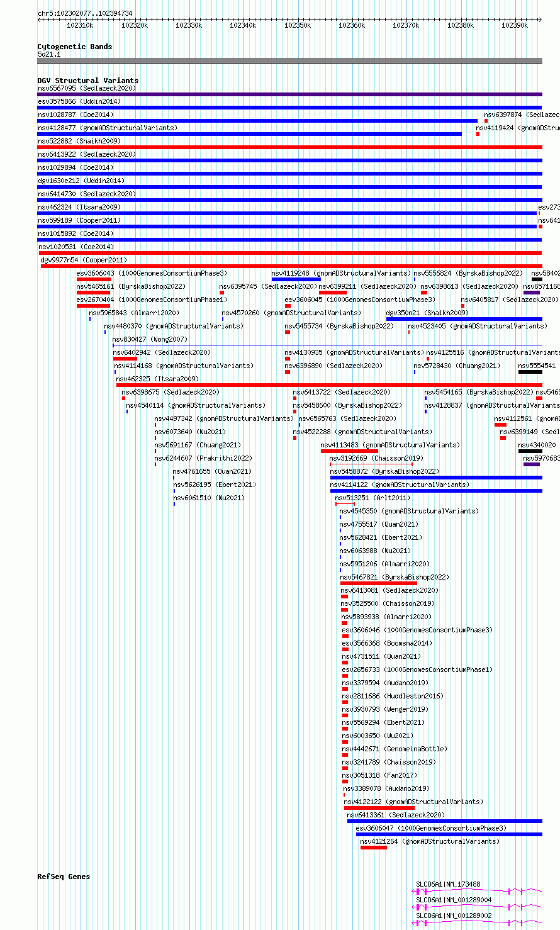Click black bar under nsv5554541
The image size is (560, 930).
coord(530,372)
